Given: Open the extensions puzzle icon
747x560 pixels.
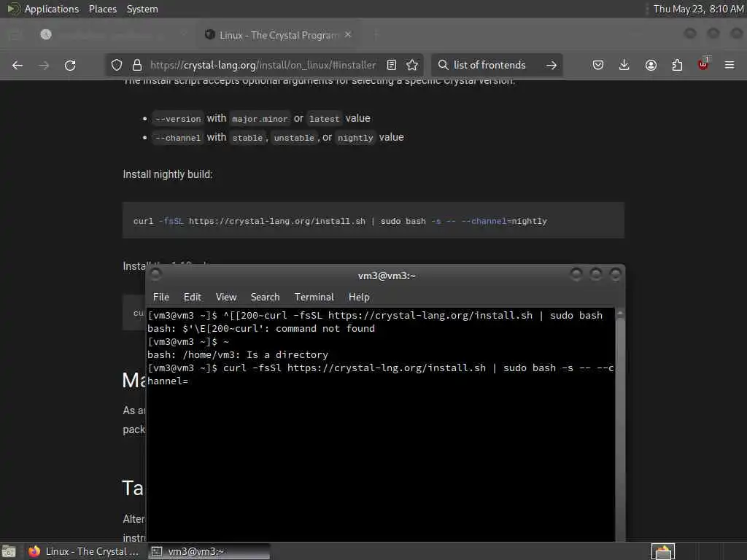Looking at the screenshot, I should (677, 65).
